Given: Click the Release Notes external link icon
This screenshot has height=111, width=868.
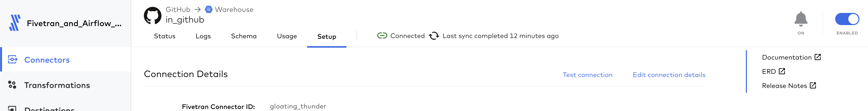Looking at the screenshot, I should (813, 86).
